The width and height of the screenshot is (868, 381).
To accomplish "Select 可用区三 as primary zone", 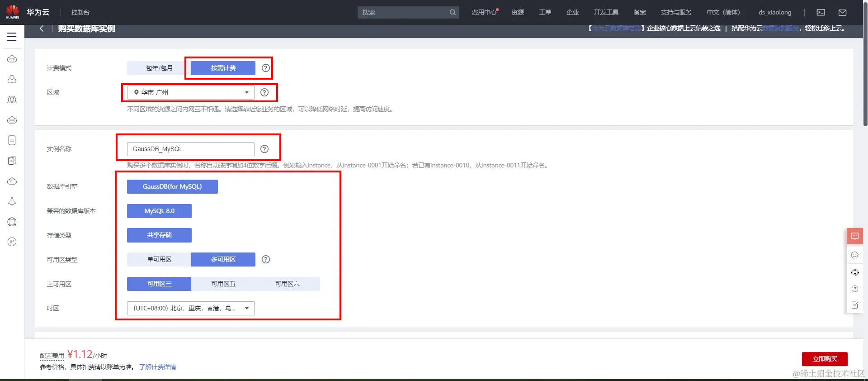I will point(159,284).
